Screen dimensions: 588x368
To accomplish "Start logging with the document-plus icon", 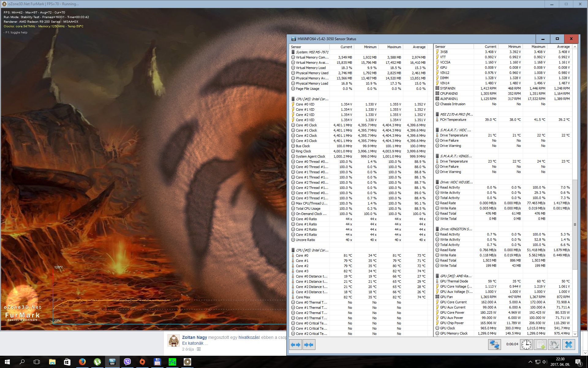I will (x=540, y=345).
